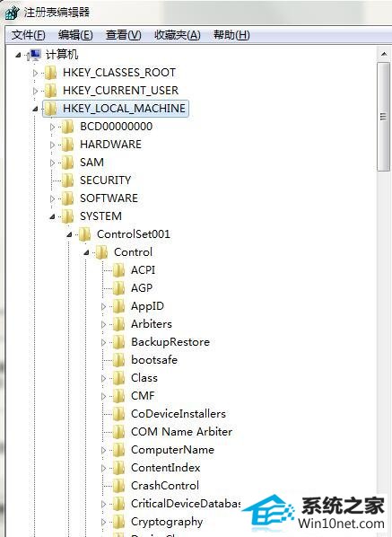Click the SYSTEM folder icon
The height and width of the screenshot is (537, 392).
(x=68, y=216)
